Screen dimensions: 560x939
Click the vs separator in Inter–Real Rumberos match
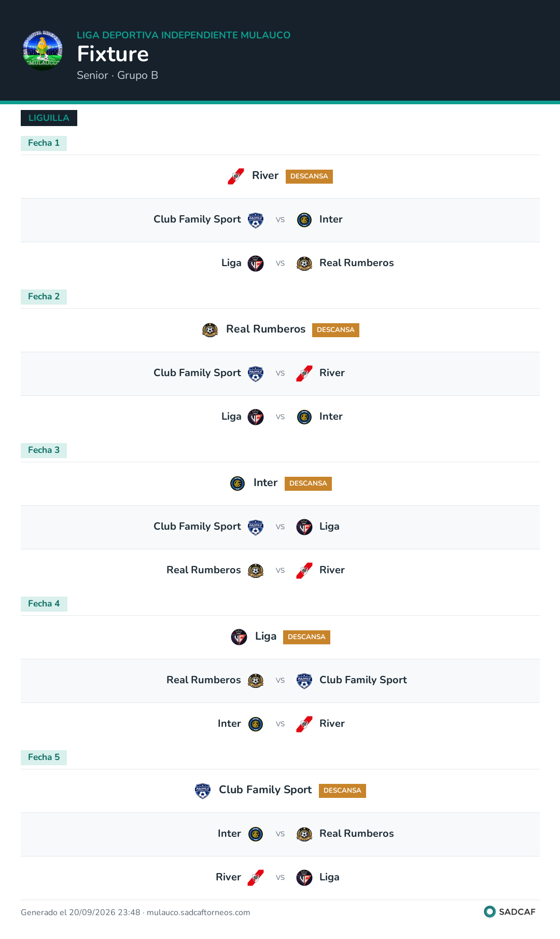point(280,834)
